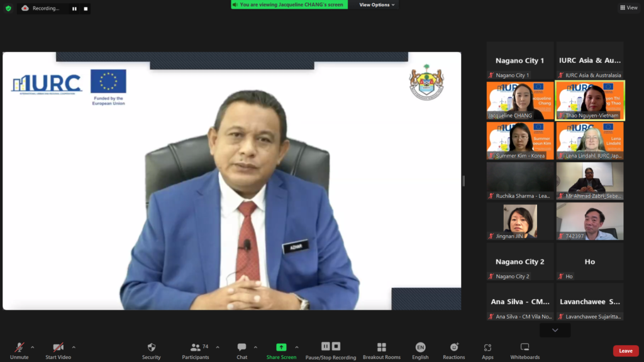Unmute the microphone
Image resolution: width=644 pixels, height=362 pixels.
pyautogui.click(x=19, y=350)
